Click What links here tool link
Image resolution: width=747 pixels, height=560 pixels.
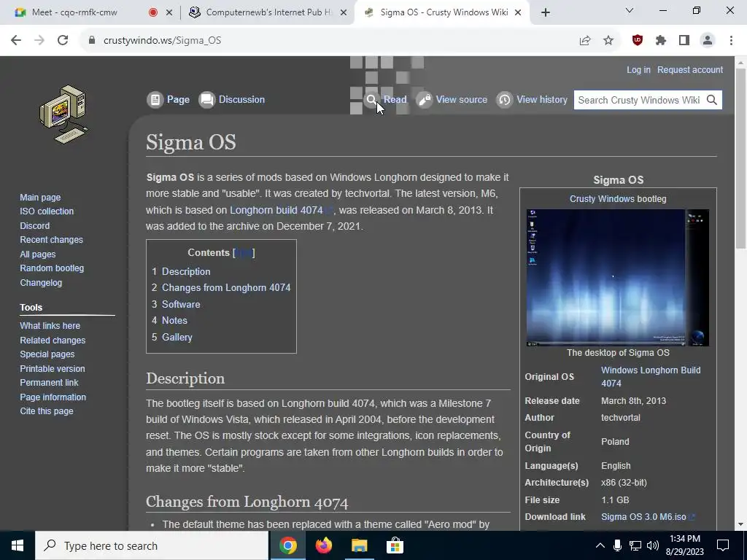(50, 326)
